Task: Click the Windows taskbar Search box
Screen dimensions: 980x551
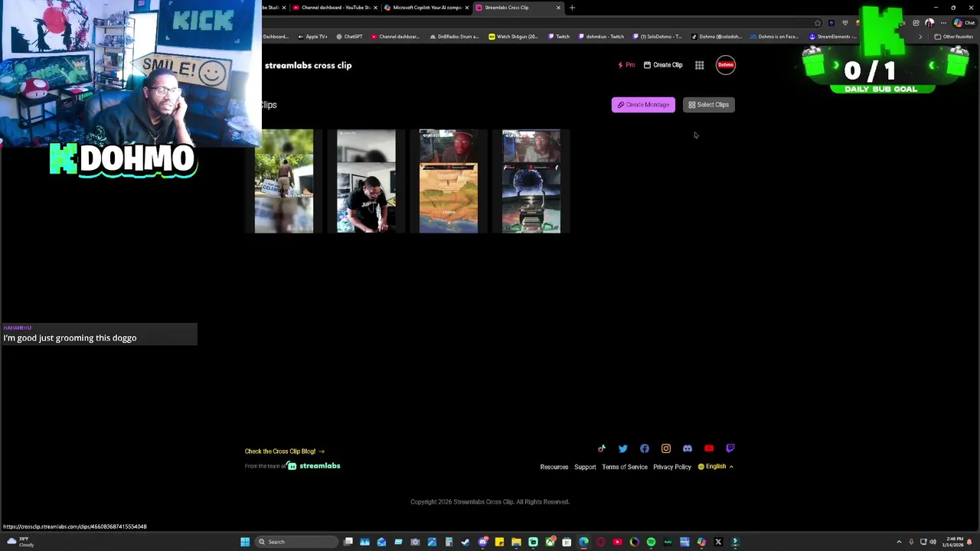Action: 296,542
